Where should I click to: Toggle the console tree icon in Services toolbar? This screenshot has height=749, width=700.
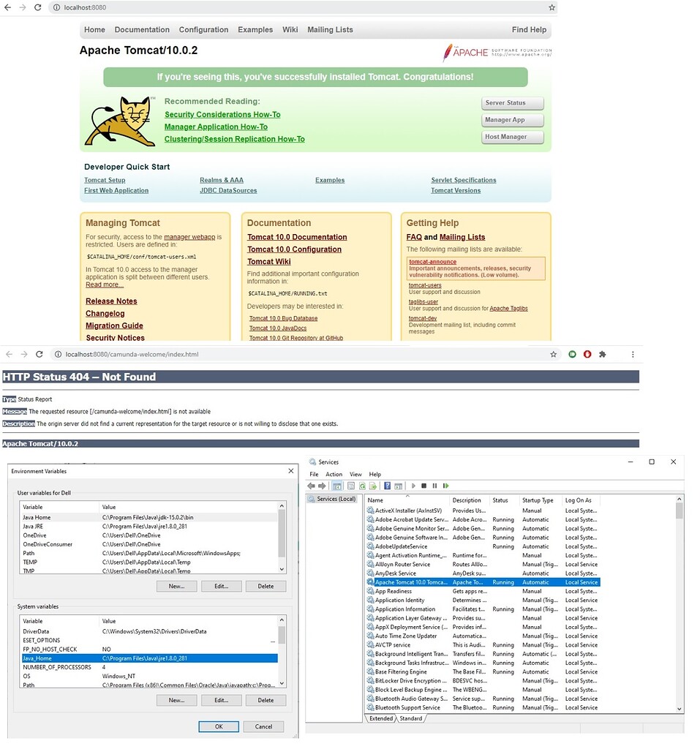338,485
